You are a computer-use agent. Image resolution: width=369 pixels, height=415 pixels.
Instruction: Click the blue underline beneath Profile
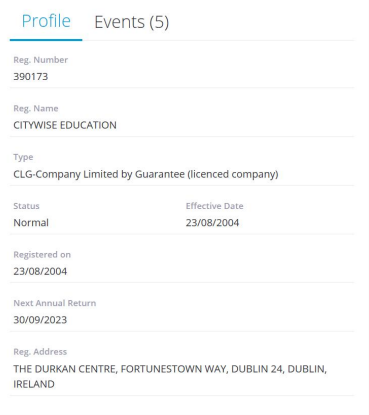click(46, 40)
